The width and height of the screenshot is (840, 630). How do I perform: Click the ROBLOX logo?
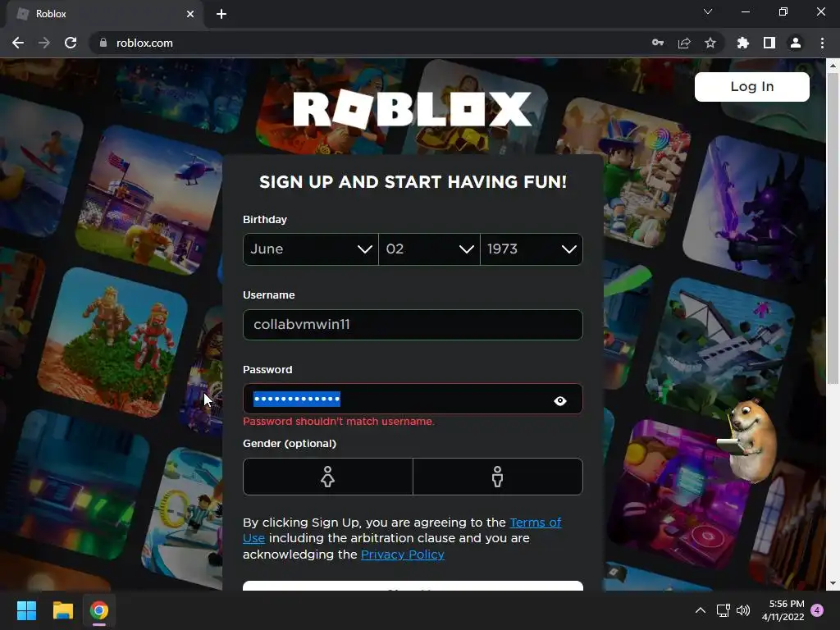(x=413, y=109)
